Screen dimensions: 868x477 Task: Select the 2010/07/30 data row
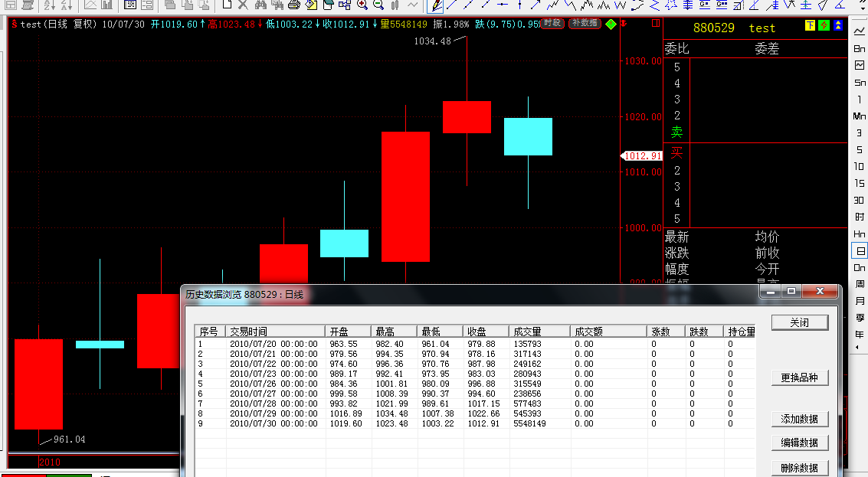pyautogui.click(x=475, y=424)
